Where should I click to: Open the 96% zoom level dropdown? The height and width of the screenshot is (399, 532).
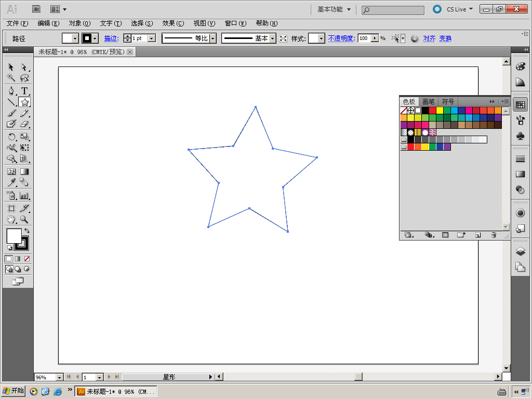(x=59, y=377)
